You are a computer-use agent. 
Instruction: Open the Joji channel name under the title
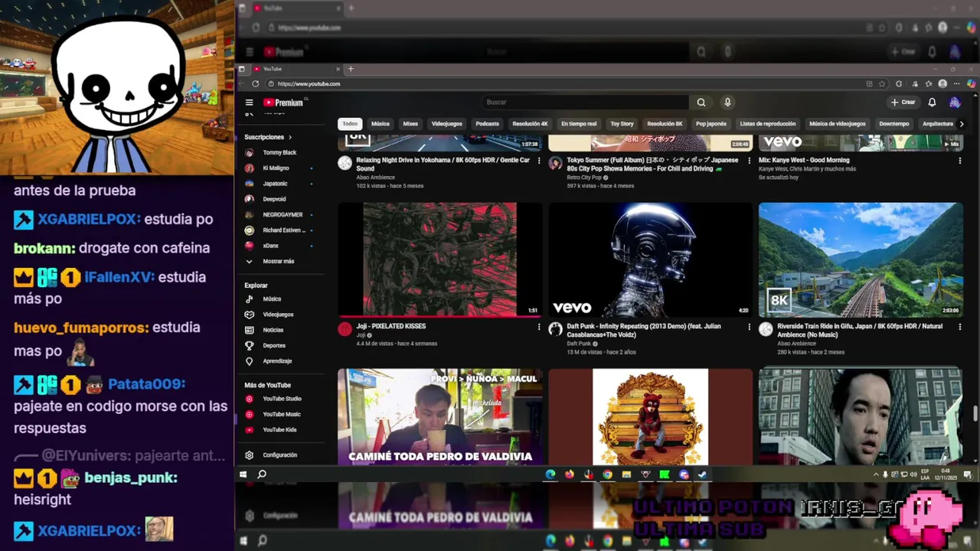361,335
